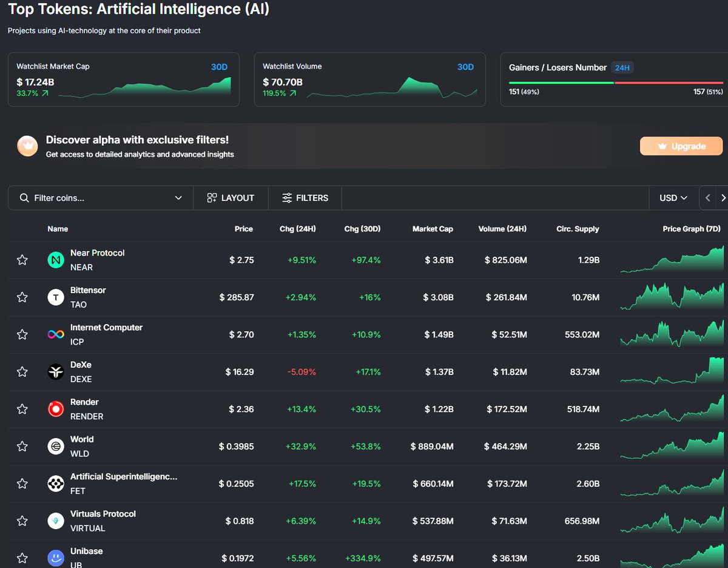The image size is (728, 568).
Task: Click the DeXe coin logo
Action: click(x=56, y=371)
